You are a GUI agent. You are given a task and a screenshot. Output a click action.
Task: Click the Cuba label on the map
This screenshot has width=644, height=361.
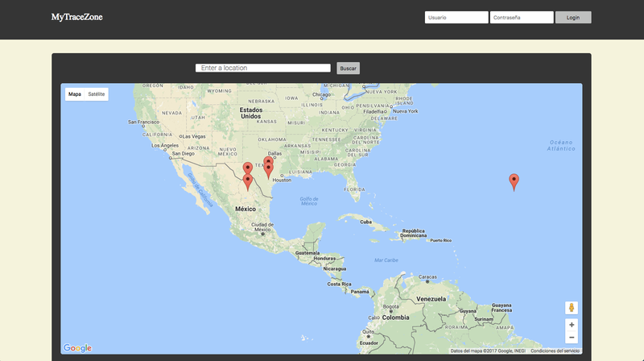pyautogui.click(x=365, y=222)
